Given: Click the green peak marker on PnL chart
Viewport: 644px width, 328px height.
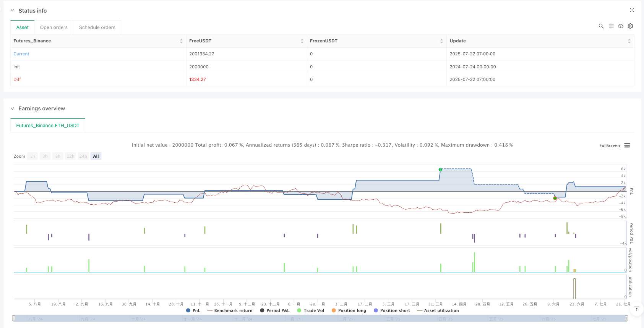Looking at the screenshot, I should tap(440, 170).
